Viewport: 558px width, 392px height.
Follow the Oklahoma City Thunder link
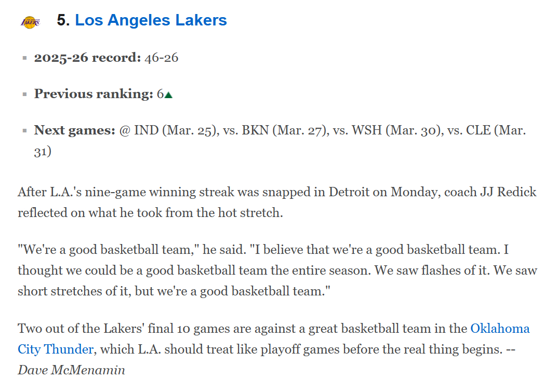[x=500, y=328]
